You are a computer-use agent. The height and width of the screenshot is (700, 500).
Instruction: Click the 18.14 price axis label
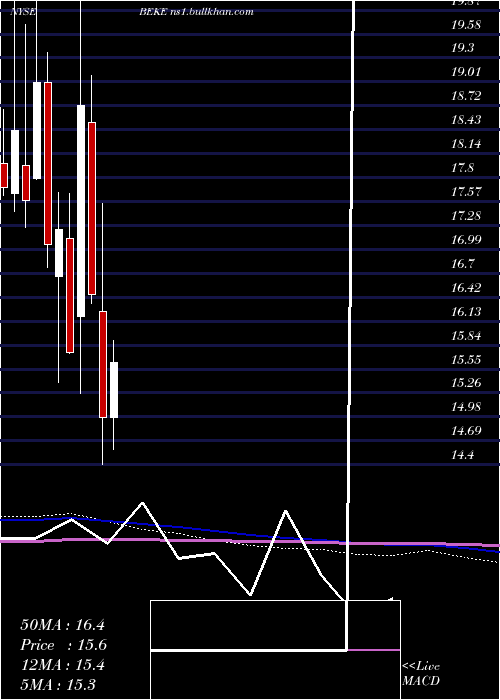click(466, 144)
